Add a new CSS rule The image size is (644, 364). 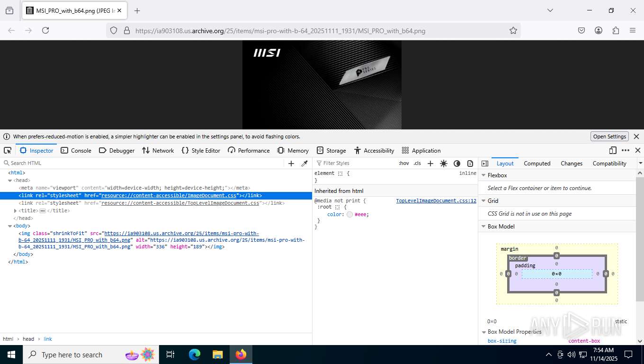point(430,163)
